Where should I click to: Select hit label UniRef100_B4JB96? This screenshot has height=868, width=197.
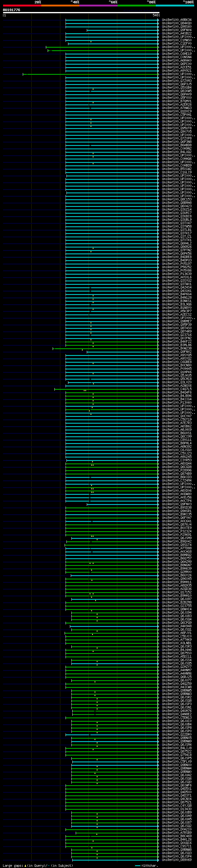point(177,396)
